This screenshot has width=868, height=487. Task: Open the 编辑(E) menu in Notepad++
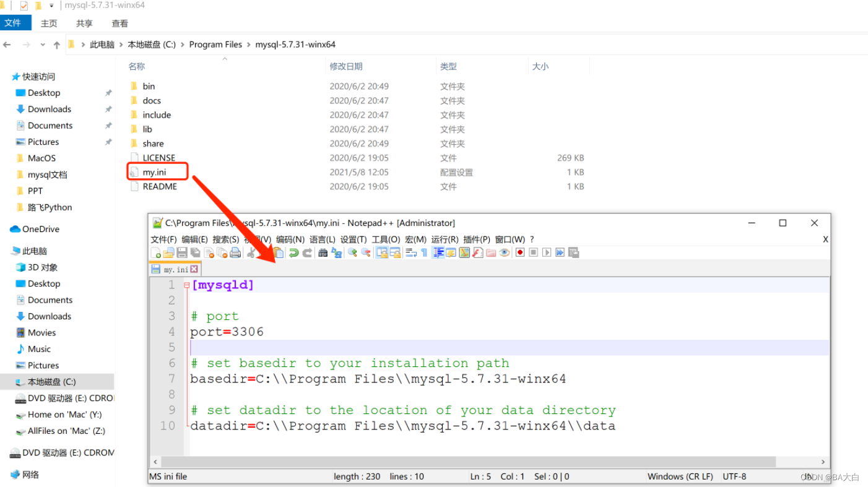194,239
